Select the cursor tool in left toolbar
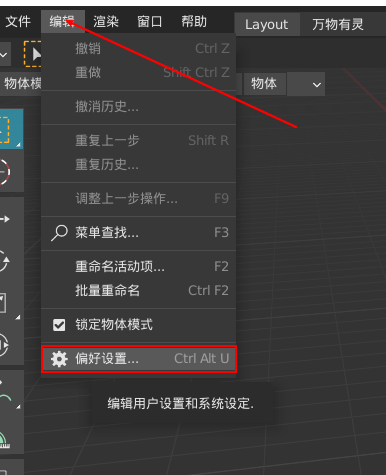 pos(11,171)
